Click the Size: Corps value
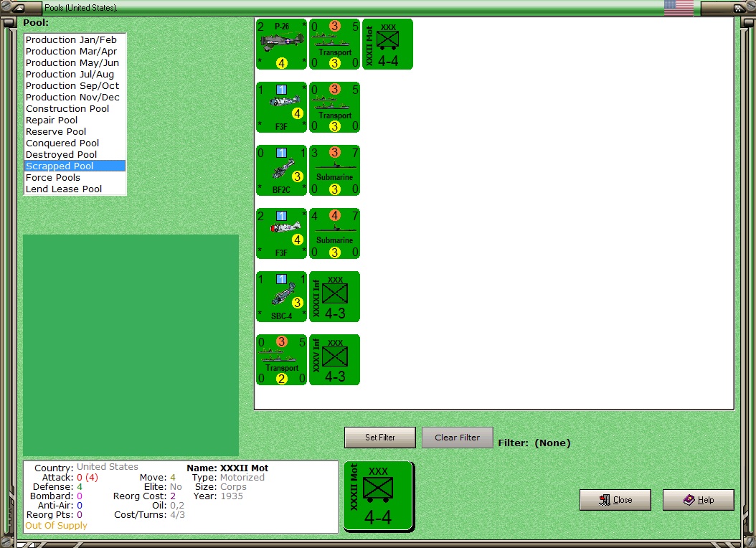Screen dimensions: 756x548 (x=233, y=487)
